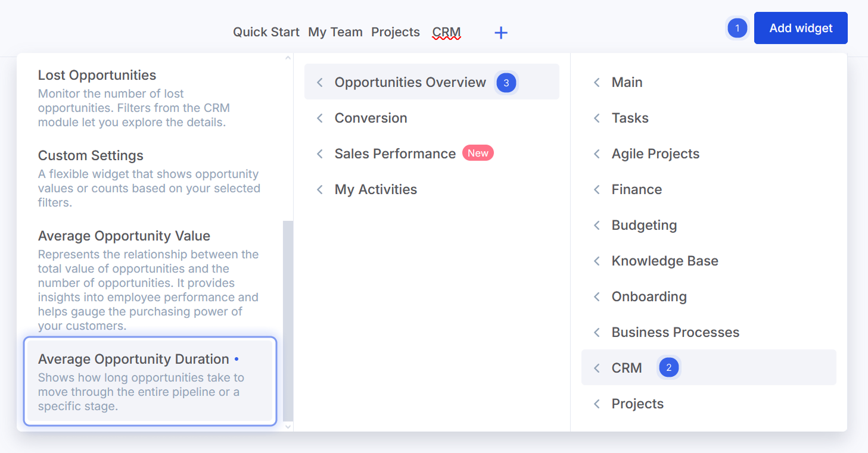Click the plus icon to add dashboard
Image resolution: width=868 pixels, height=453 pixels.
[x=501, y=33]
